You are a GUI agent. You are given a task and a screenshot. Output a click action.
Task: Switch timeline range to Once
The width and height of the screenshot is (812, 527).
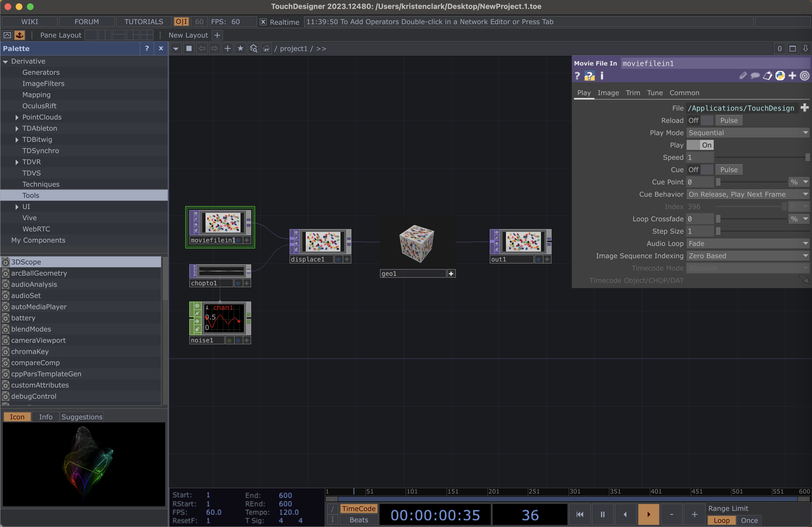click(x=749, y=520)
